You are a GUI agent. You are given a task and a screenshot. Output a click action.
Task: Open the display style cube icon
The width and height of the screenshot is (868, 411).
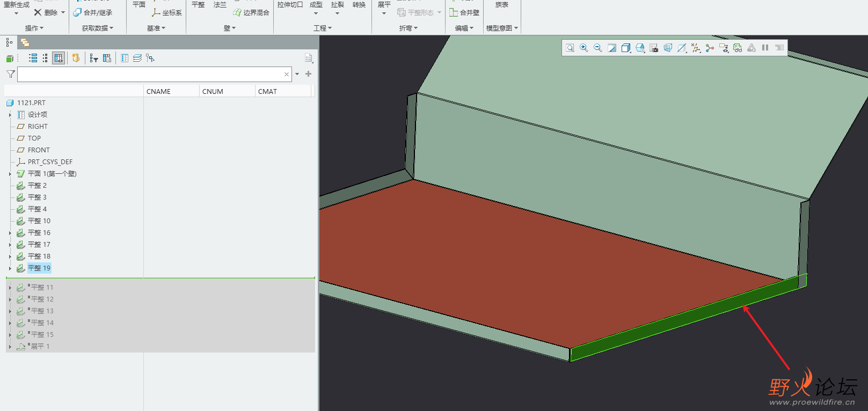626,48
